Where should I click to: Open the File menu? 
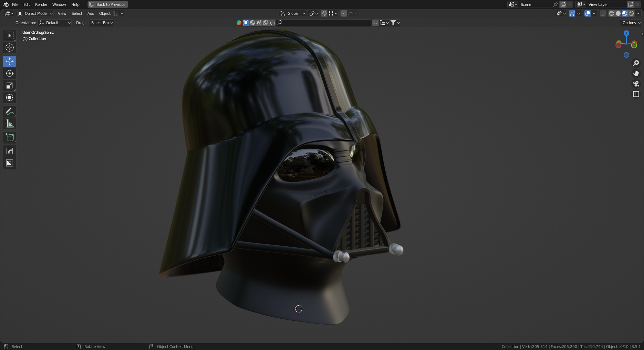[15, 4]
